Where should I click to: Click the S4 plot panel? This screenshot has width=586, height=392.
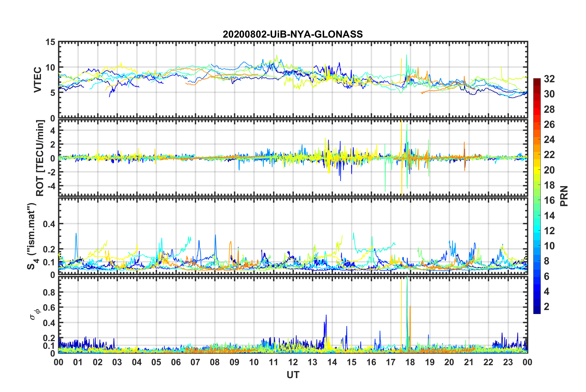(x=293, y=236)
